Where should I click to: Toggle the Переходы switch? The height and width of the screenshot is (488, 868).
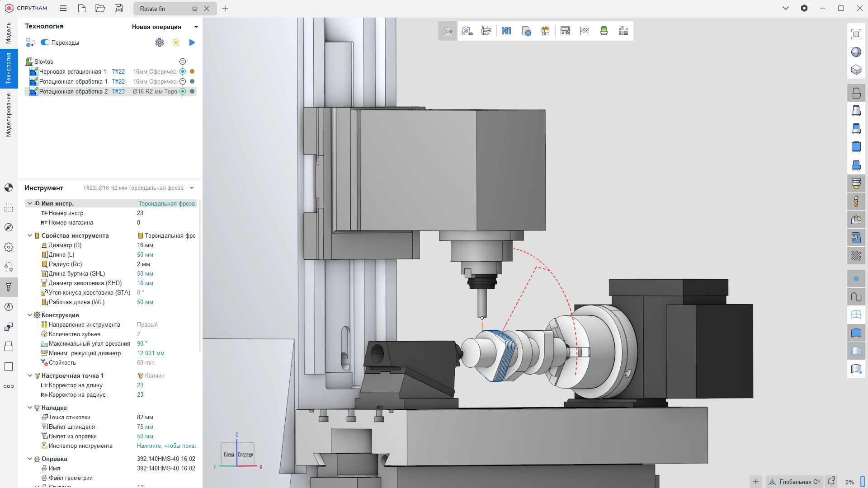(x=45, y=42)
